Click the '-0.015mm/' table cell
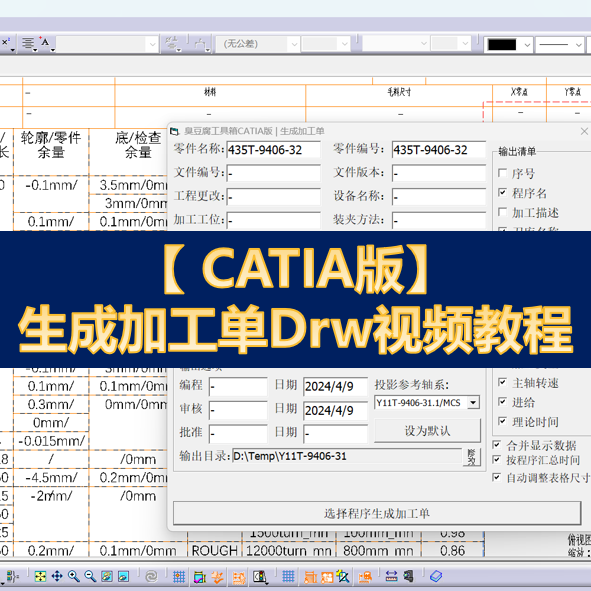591x591 pixels. pos(51,441)
